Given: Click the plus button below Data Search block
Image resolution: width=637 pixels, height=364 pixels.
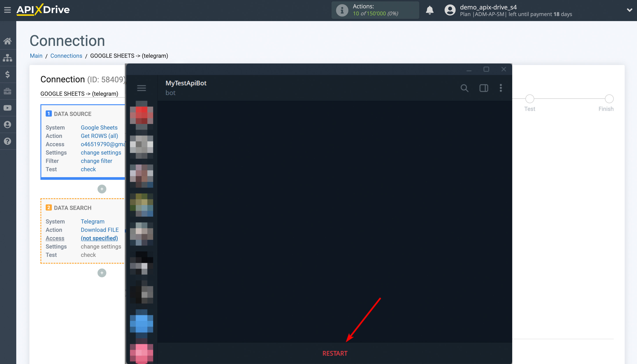Looking at the screenshot, I should tap(102, 273).
